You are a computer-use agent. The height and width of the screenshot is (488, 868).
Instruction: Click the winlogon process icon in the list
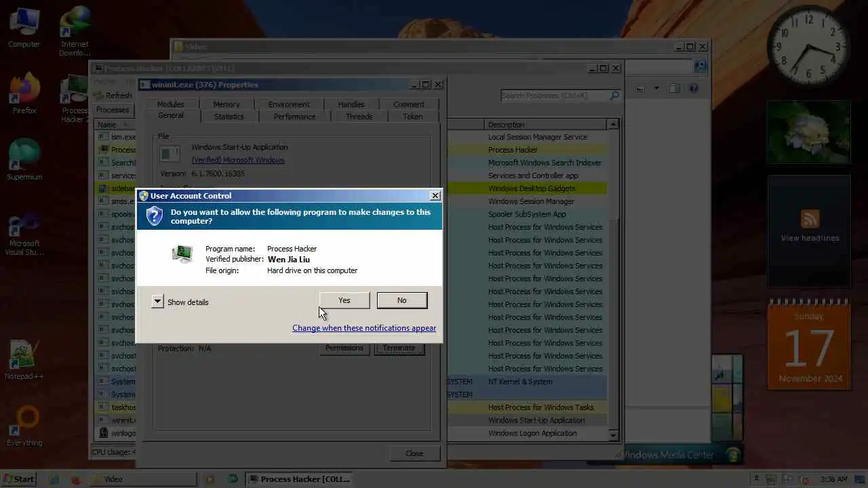[x=103, y=433]
